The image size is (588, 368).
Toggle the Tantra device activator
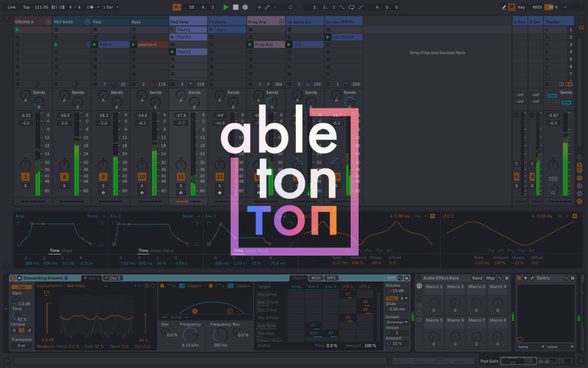(x=519, y=278)
